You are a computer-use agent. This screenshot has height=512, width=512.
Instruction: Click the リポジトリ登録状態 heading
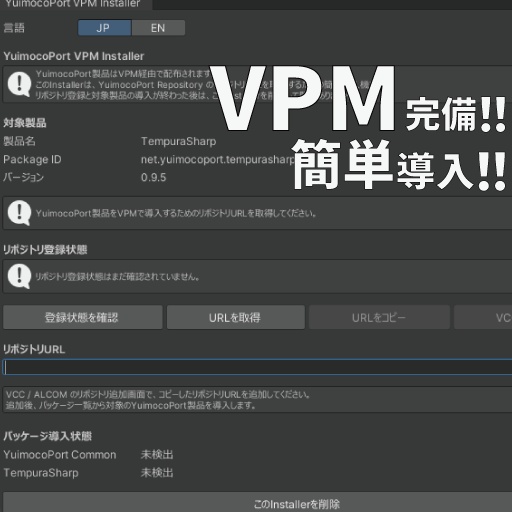(x=45, y=249)
